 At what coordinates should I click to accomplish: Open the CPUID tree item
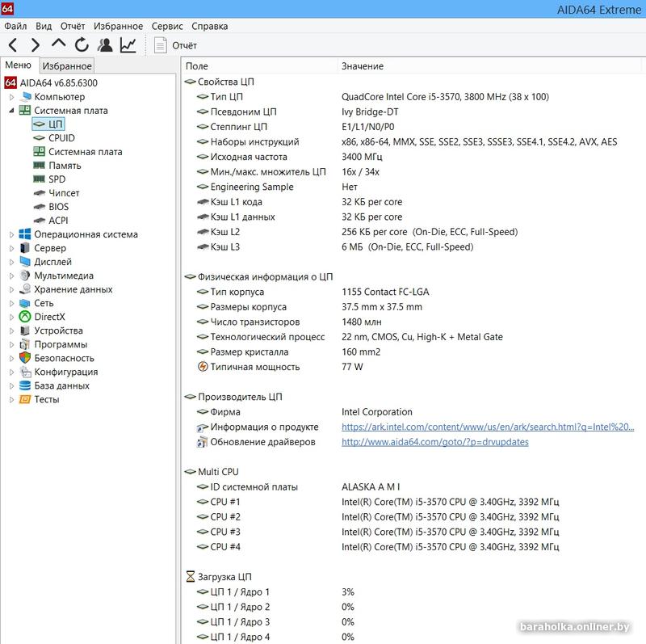point(54,137)
